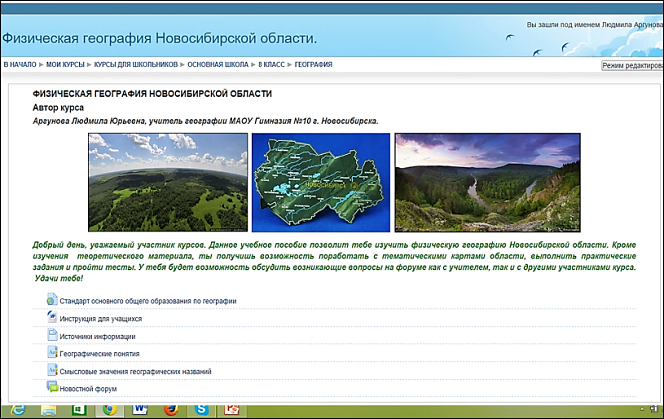Click the Word document icon for Инструкция для учащихся
The image size is (664, 419).
point(52,318)
